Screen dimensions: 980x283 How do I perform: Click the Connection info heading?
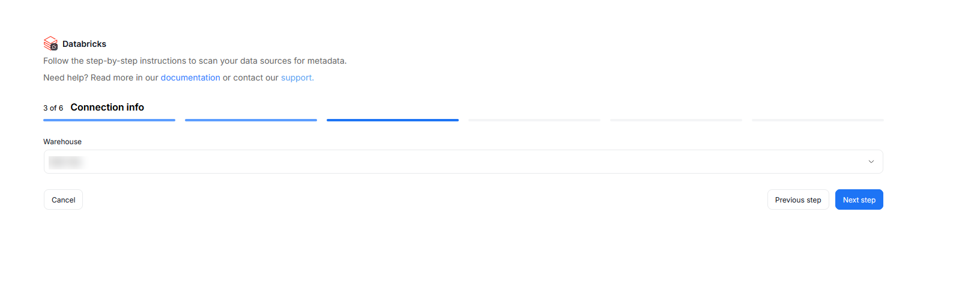107,108
